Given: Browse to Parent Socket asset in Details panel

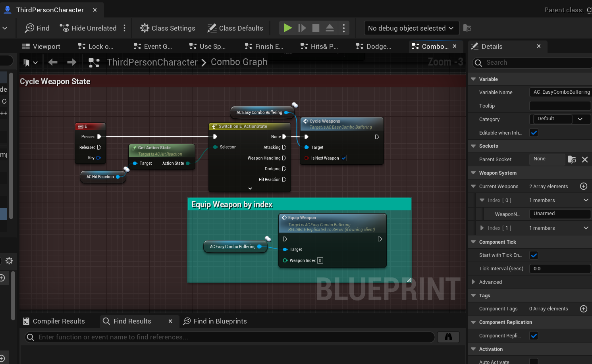Looking at the screenshot, I should click(x=572, y=159).
